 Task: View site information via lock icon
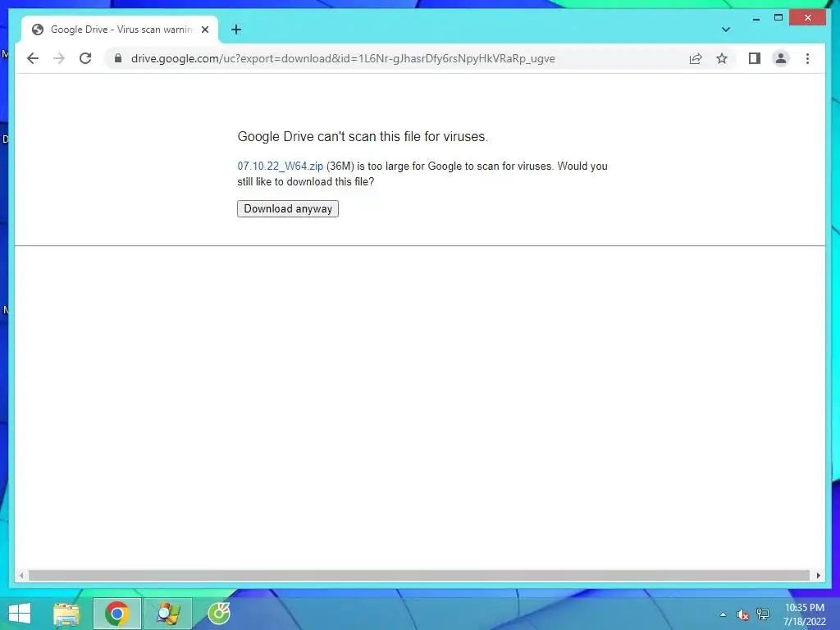tap(118, 58)
